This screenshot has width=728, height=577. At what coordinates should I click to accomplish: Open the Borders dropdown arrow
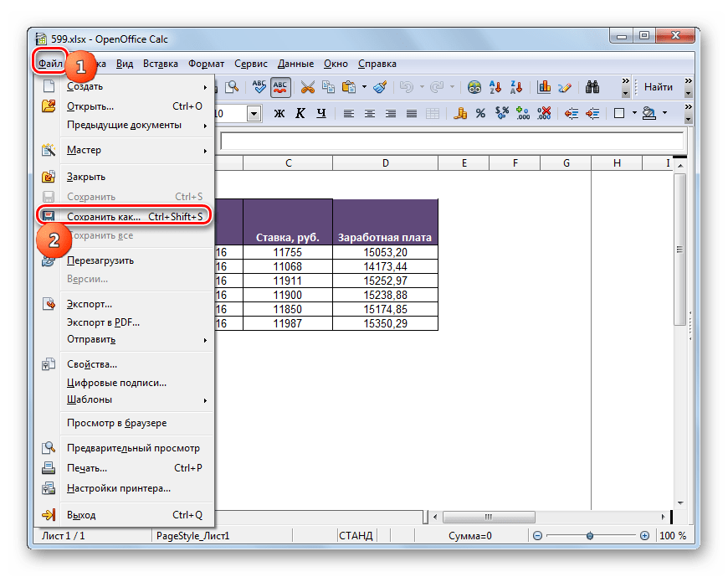(634, 113)
